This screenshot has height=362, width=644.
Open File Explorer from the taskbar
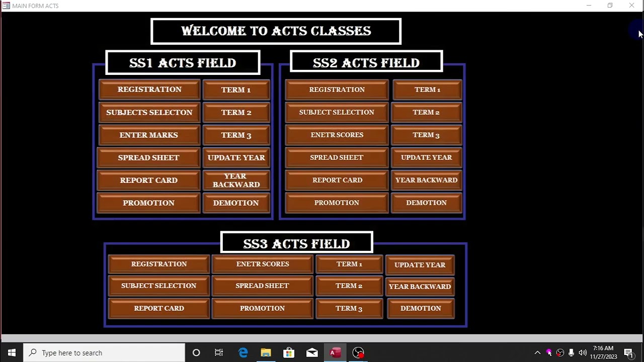(x=266, y=352)
